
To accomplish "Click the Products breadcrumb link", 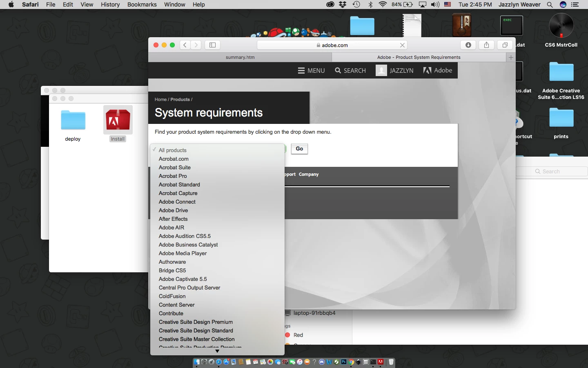I will (x=180, y=99).
